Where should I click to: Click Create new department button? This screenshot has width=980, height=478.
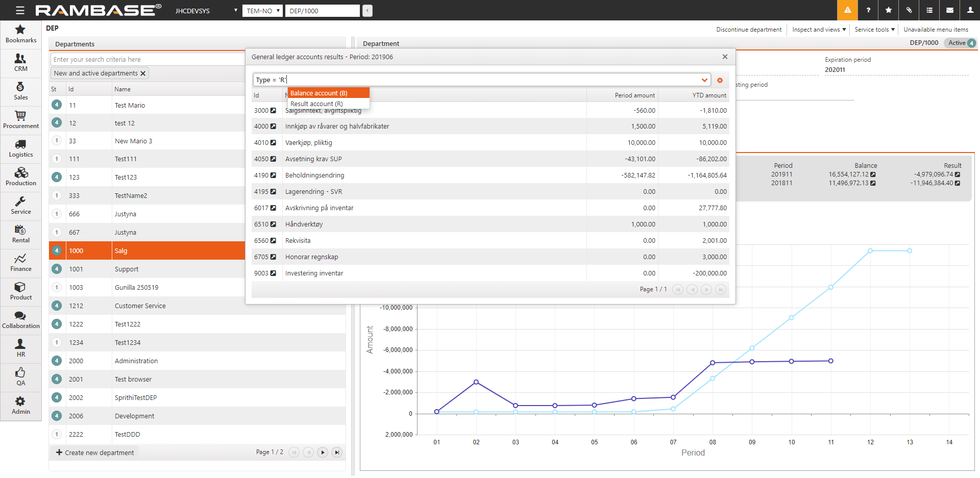coord(95,452)
